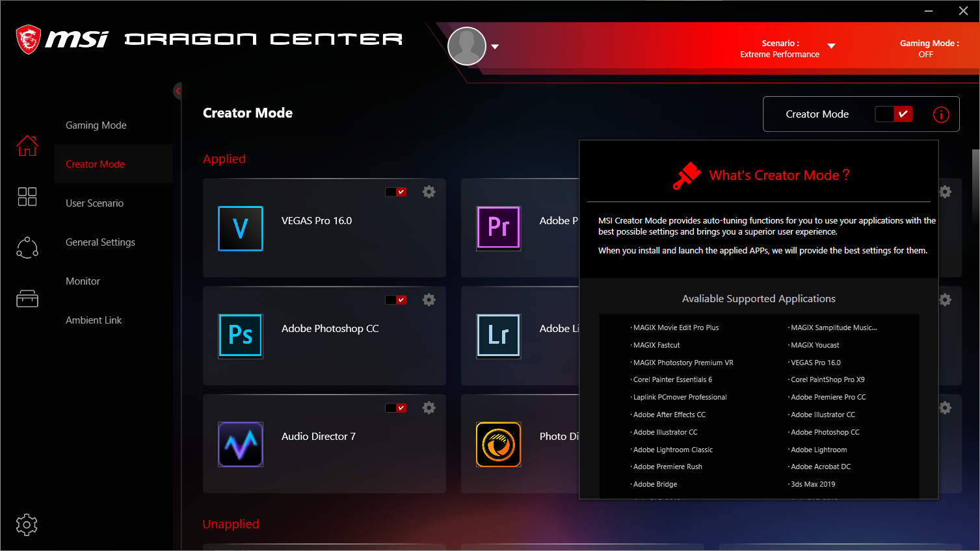The height and width of the screenshot is (551, 980).
Task: Click "MAGIX Fastcut" in the supported list
Action: 656,346
